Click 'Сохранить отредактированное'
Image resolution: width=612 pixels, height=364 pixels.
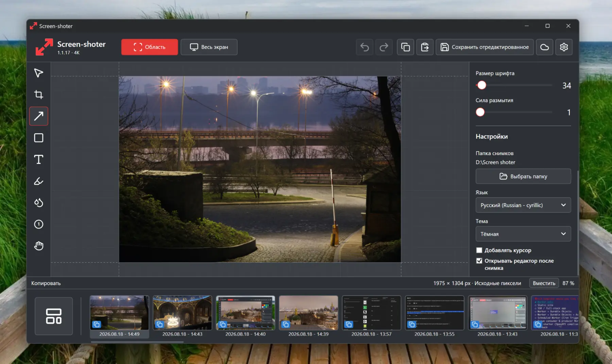pyautogui.click(x=485, y=47)
